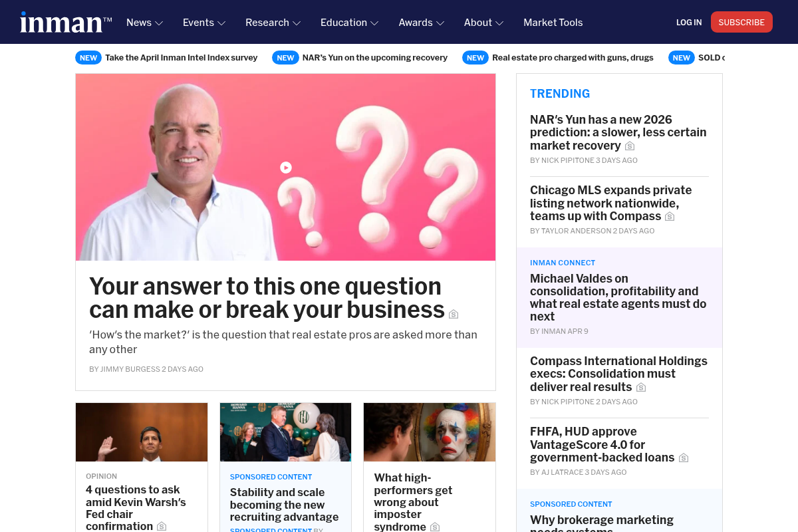Click NEW badge beside guns, drugs story
The width and height of the screenshot is (798, 532).
(475, 58)
